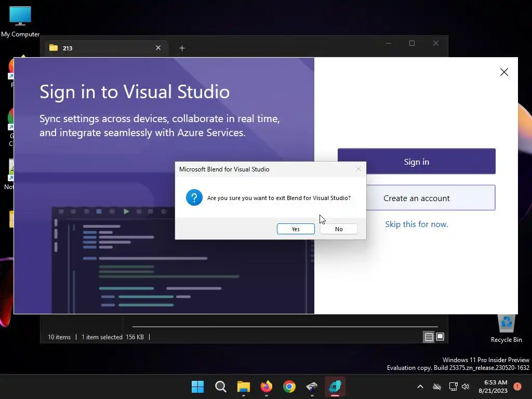Open the clock showing 6:53 AM
Image resolution: width=532 pixels, height=399 pixels.
click(493, 387)
